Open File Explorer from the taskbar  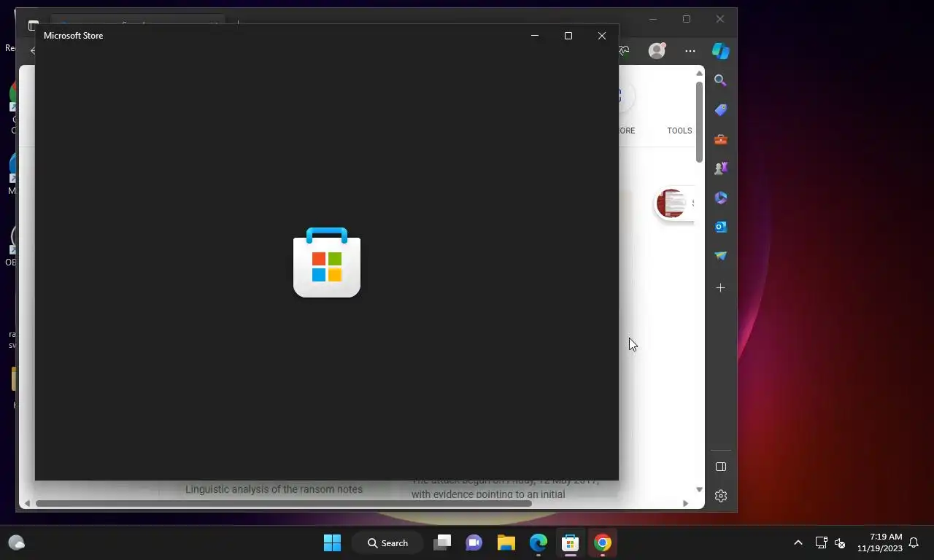[x=506, y=542]
